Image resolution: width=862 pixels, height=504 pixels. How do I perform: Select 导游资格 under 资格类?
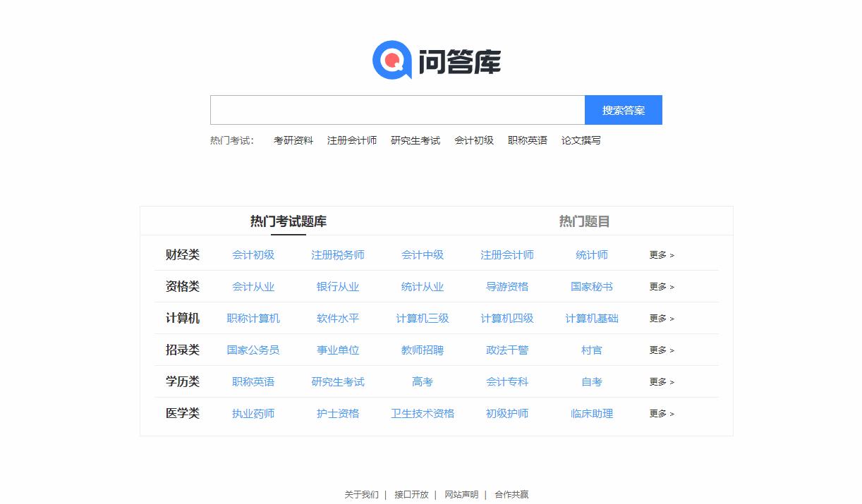[506, 287]
